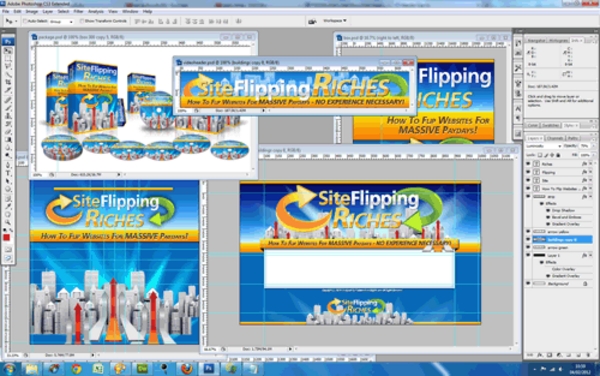The width and height of the screenshot is (600, 376).
Task: Open Firefox from the taskbar
Action: tap(186, 369)
